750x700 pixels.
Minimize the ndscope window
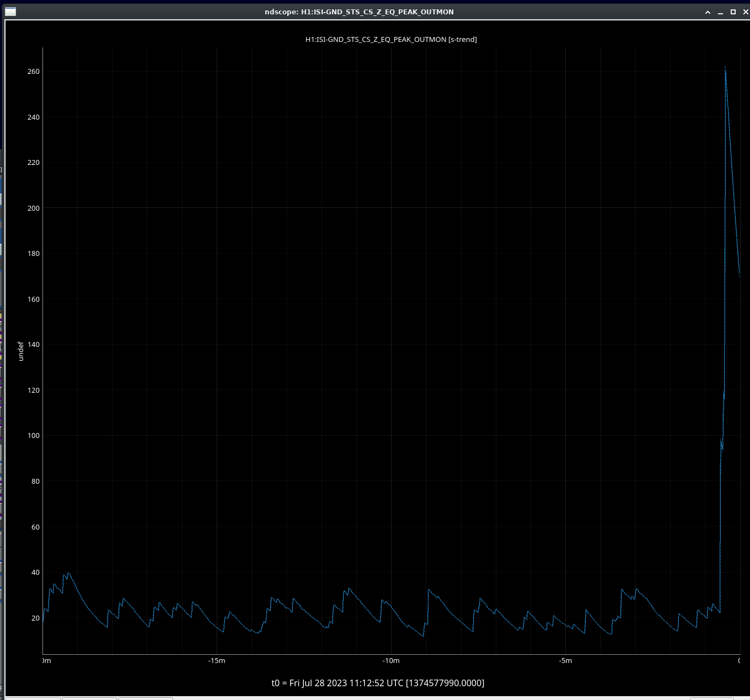click(x=721, y=12)
